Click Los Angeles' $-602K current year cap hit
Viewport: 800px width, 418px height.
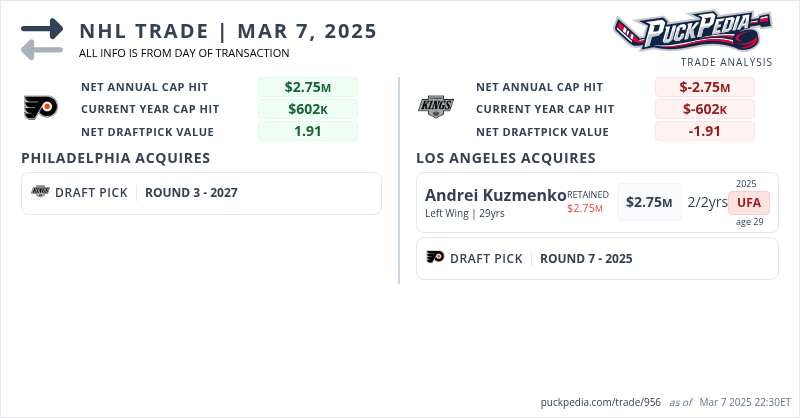pos(704,109)
